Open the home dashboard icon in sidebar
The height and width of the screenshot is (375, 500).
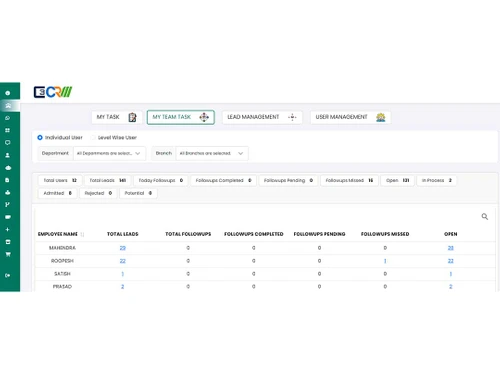coord(8,106)
